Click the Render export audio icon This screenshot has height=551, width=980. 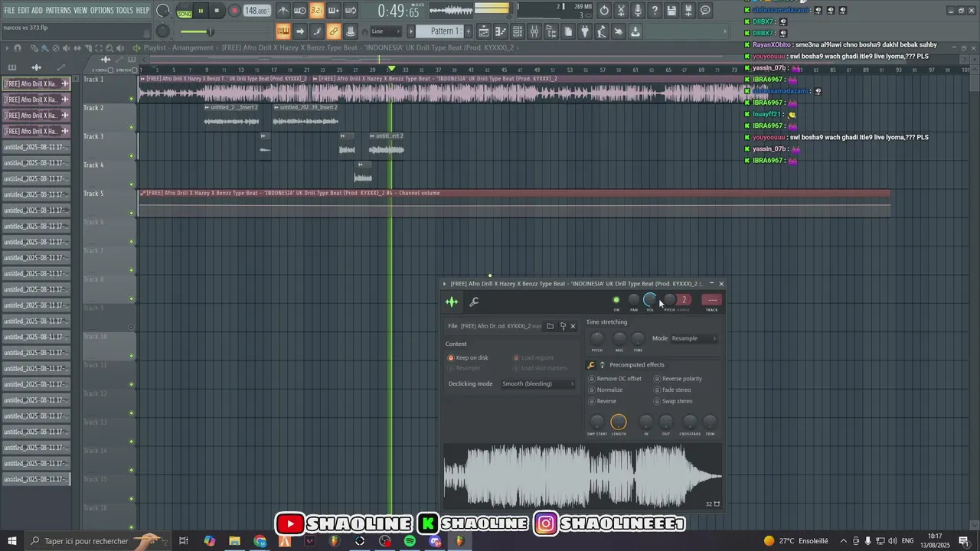point(688,11)
